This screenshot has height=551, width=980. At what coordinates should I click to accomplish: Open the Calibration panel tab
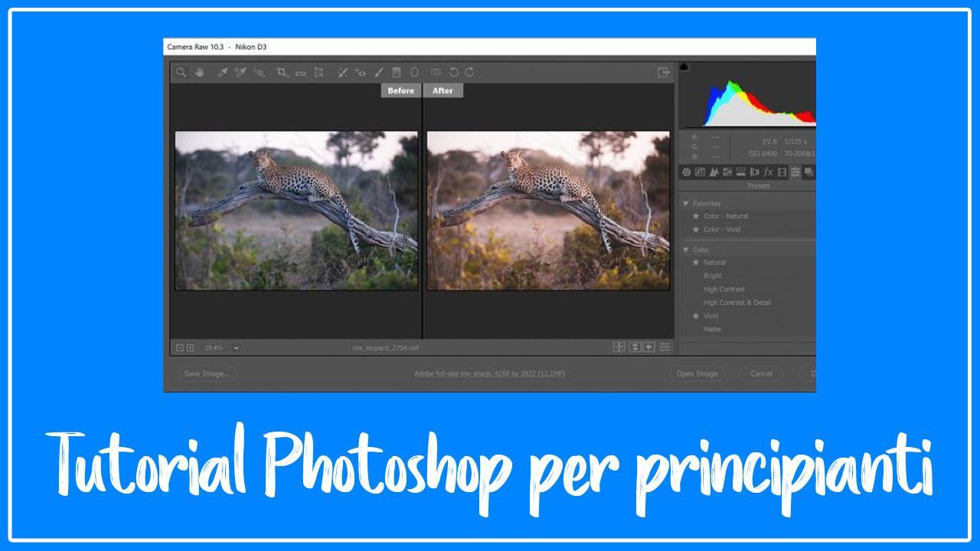click(782, 172)
